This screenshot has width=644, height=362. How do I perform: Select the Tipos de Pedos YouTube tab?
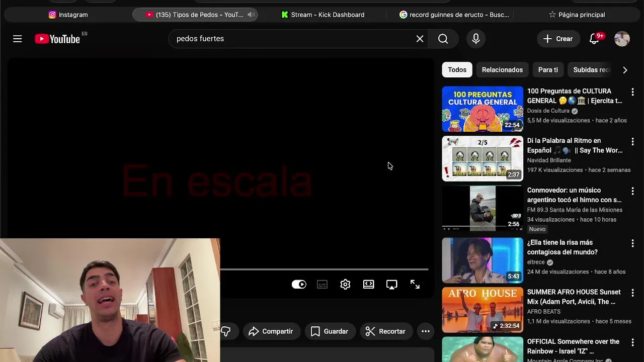point(195,15)
